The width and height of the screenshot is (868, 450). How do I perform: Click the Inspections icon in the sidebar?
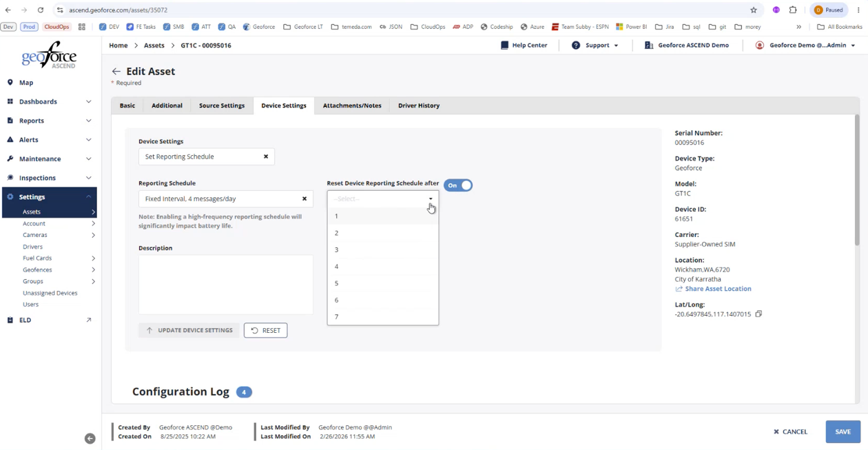(10, 178)
